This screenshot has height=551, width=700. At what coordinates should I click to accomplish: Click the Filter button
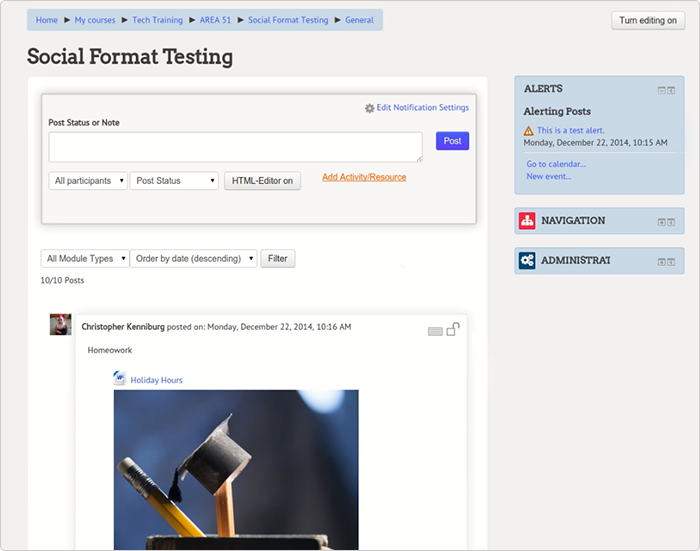tap(278, 259)
